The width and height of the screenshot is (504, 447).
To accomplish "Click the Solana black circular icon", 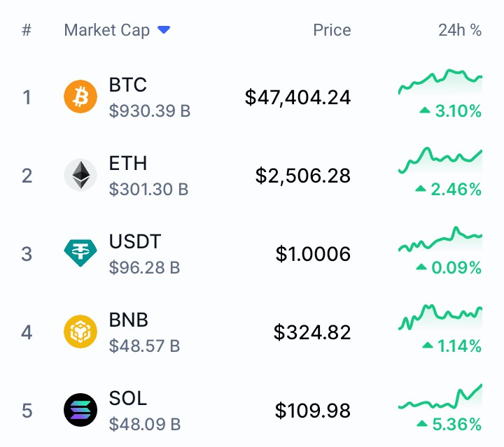I will point(80,410).
